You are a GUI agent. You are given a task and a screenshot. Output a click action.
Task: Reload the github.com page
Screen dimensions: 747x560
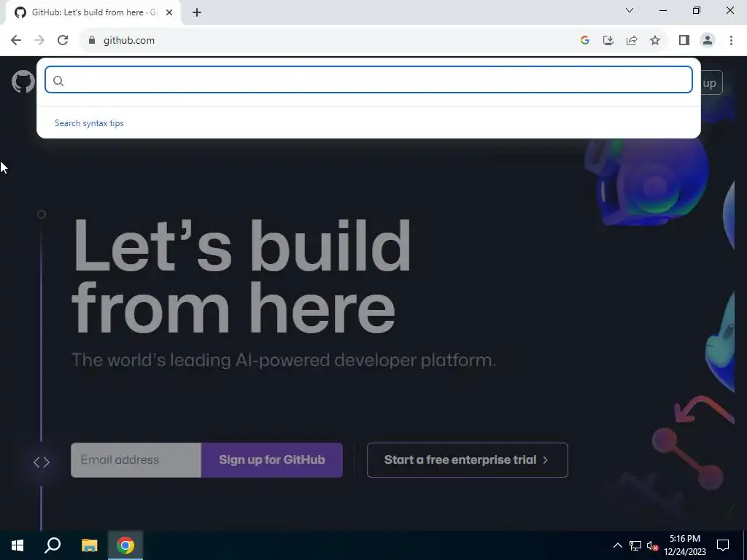click(63, 41)
